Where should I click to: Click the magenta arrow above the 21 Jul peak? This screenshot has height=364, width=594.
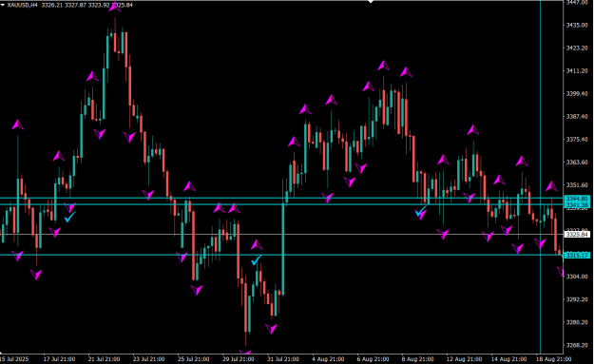(x=115, y=8)
